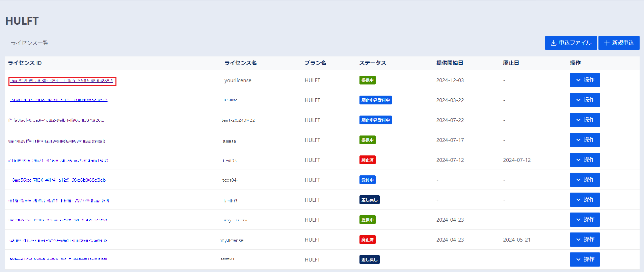
Task: Open 操作 menu for license abolished 2024-07-12
Action: click(x=585, y=160)
